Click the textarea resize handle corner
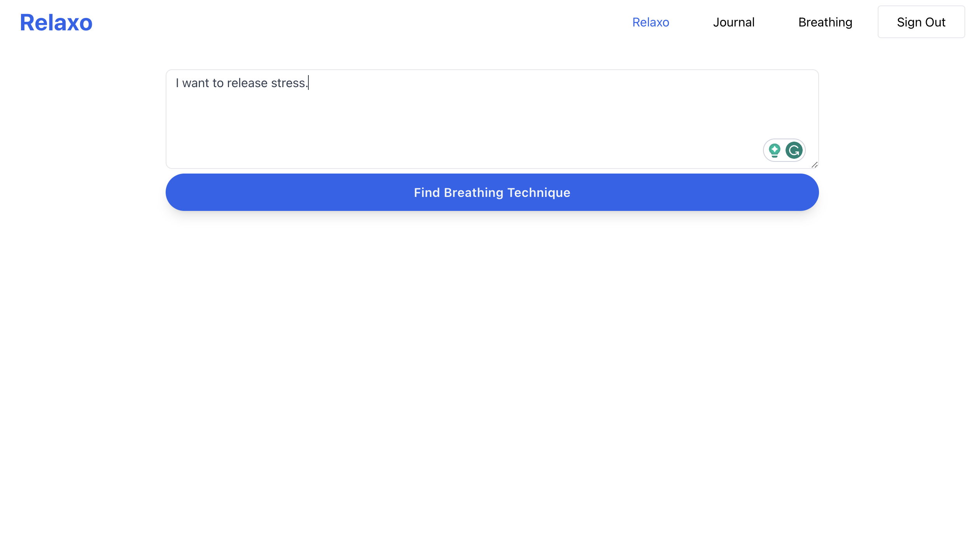The height and width of the screenshot is (544, 980). [x=814, y=165]
